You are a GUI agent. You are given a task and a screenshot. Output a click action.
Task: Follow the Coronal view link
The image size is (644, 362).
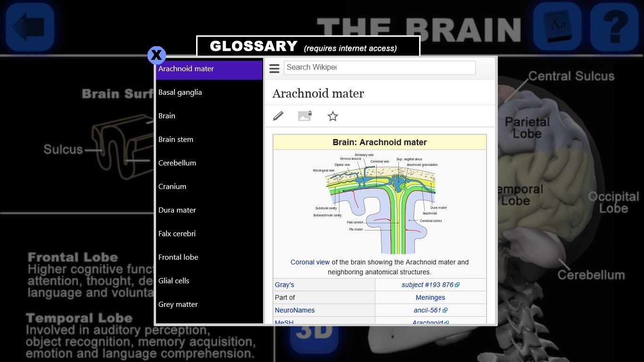click(x=310, y=262)
